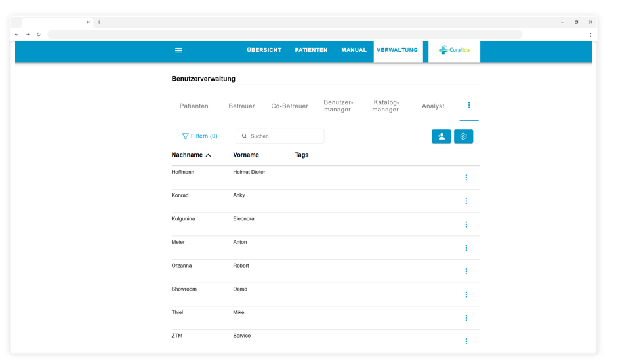Select the Kulgunina last name cell
The image size is (635, 364).
[183, 219]
